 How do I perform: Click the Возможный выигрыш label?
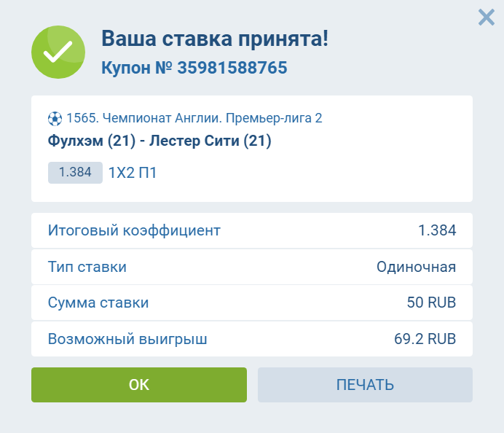coord(127,339)
